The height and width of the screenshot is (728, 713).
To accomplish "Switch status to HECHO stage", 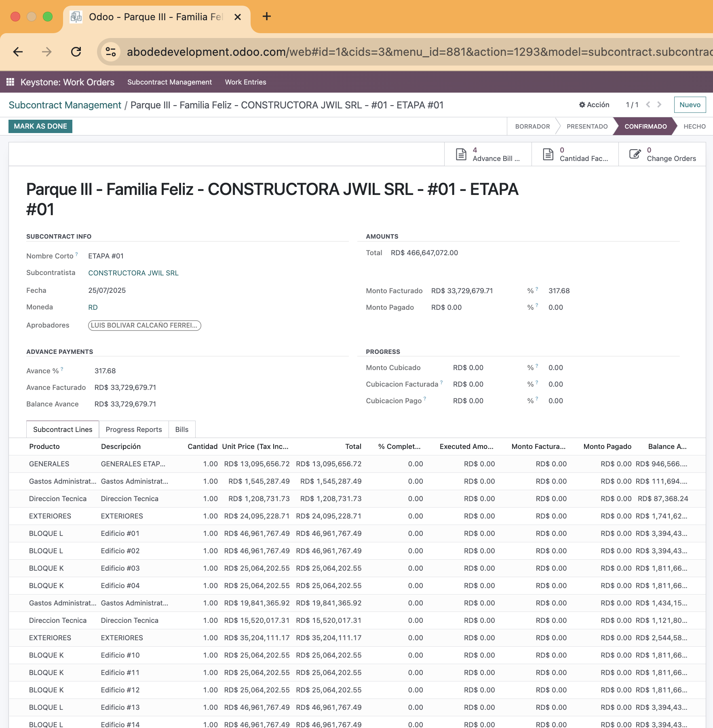I will coord(694,126).
